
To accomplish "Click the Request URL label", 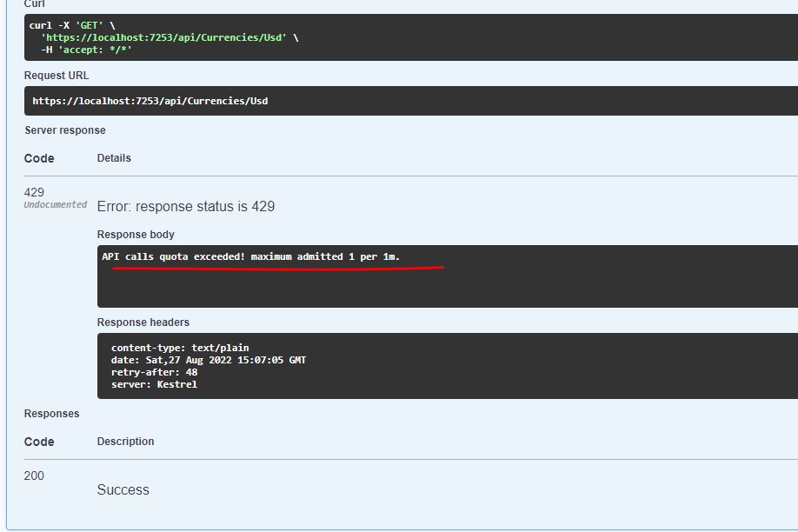I will click(x=57, y=76).
